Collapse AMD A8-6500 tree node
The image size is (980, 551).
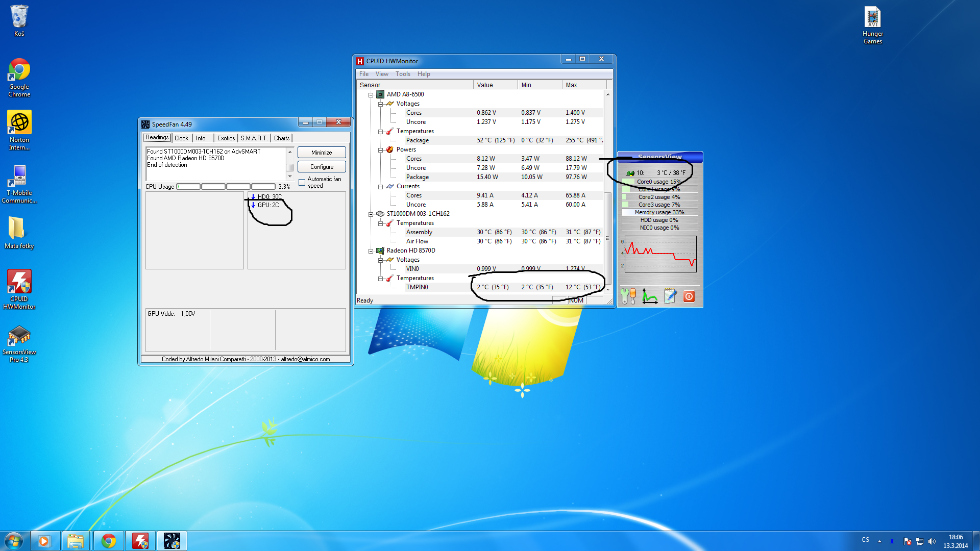(371, 95)
